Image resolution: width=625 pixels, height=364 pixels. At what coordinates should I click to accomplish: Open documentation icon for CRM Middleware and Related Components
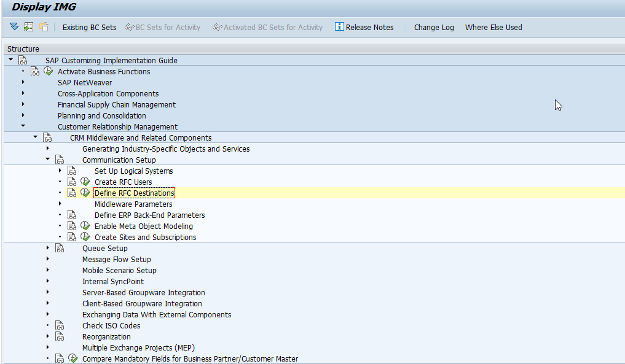(47, 137)
